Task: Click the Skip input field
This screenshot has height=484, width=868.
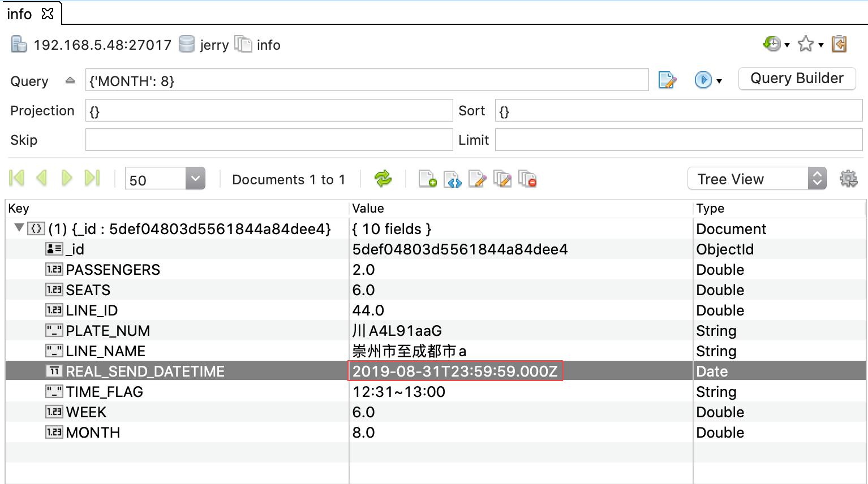Action: (269, 140)
